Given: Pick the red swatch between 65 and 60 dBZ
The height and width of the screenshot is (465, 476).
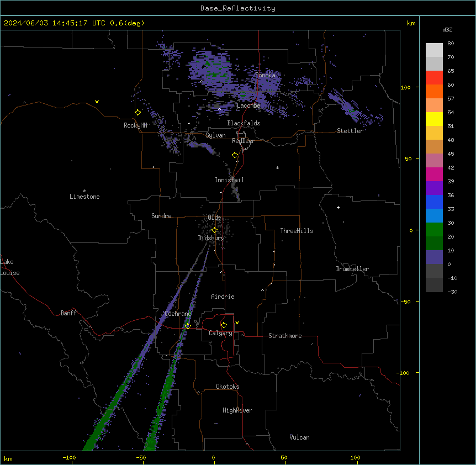Looking at the screenshot, I should [434, 77].
